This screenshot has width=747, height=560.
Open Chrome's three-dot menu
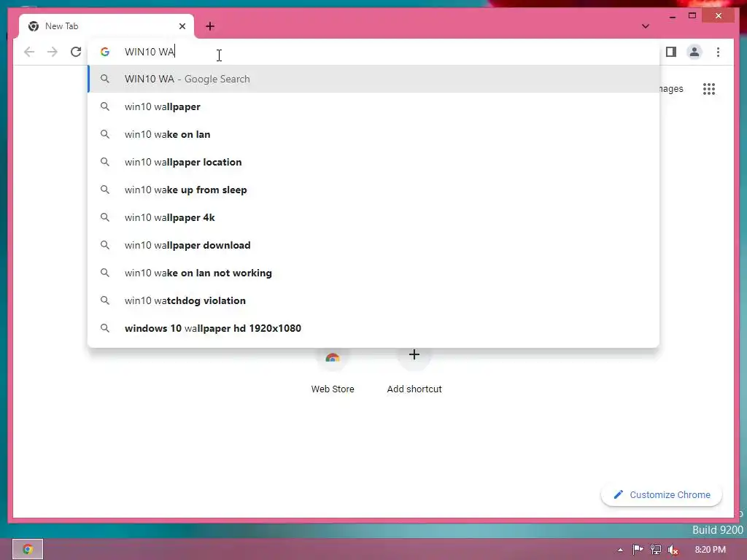[x=718, y=52]
